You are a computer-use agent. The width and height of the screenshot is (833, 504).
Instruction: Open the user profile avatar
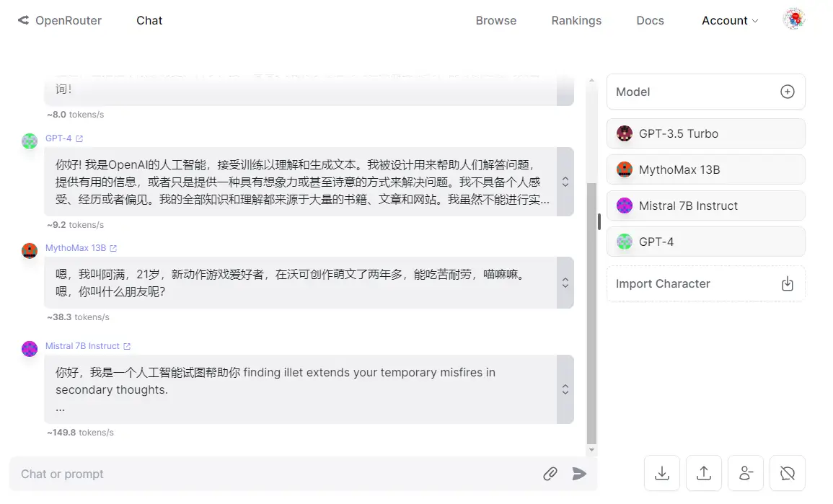(793, 19)
